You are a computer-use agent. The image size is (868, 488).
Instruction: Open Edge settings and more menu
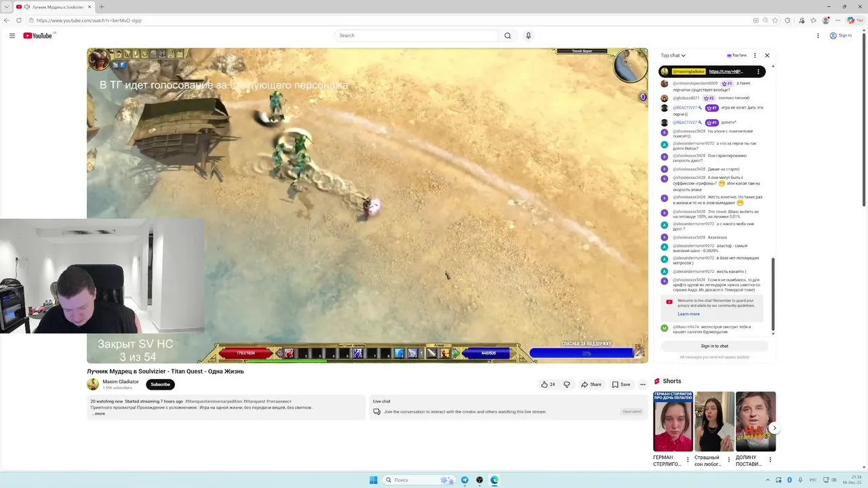[x=838, y=20]
